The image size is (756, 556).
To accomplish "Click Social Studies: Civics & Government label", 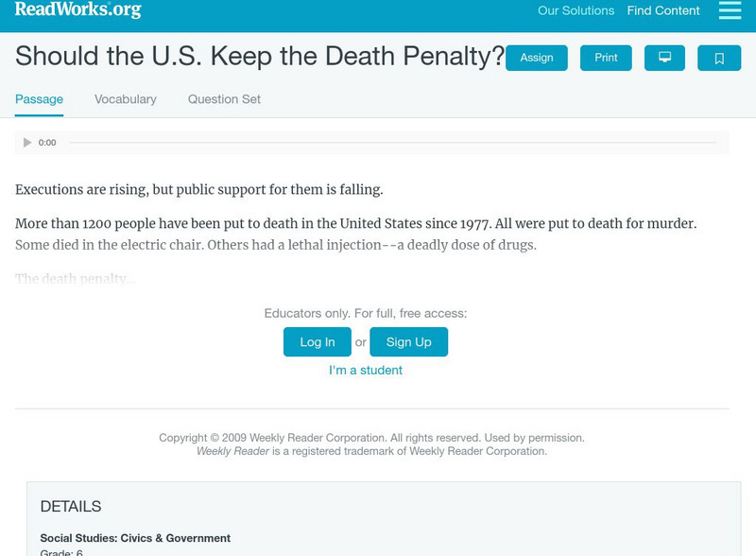I will [x=135, y=538].
